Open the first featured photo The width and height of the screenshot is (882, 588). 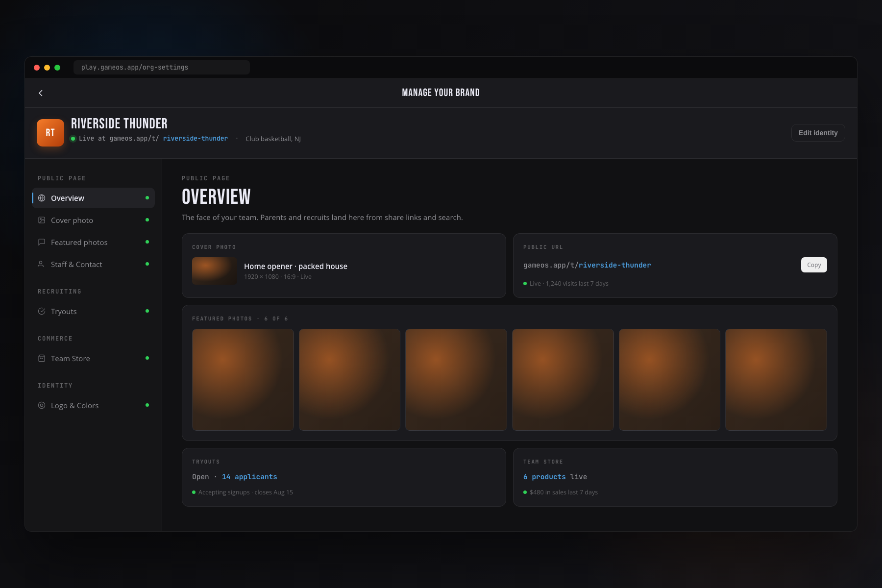pyautogui.click(x=243, y=380)
